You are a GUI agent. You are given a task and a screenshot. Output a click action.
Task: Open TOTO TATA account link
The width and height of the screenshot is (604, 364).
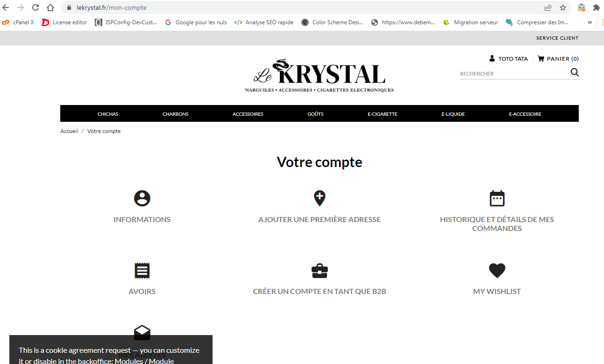tap(513, 59)
